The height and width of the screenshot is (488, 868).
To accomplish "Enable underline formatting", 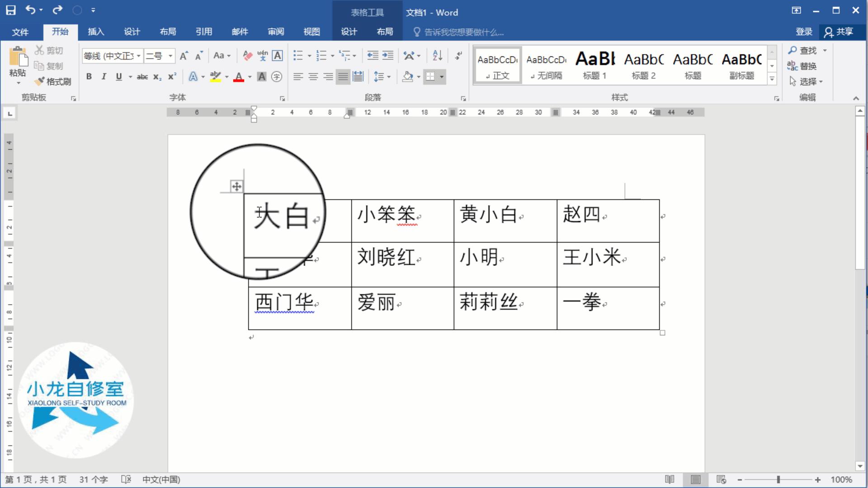I will (118, 77).
